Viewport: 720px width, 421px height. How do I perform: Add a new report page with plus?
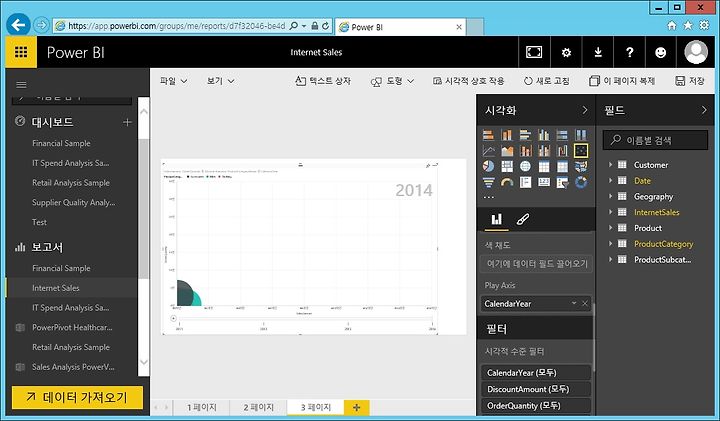coord(356,407)
